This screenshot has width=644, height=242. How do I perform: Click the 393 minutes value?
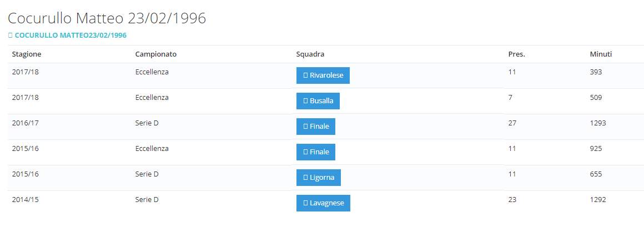[596, 72]
